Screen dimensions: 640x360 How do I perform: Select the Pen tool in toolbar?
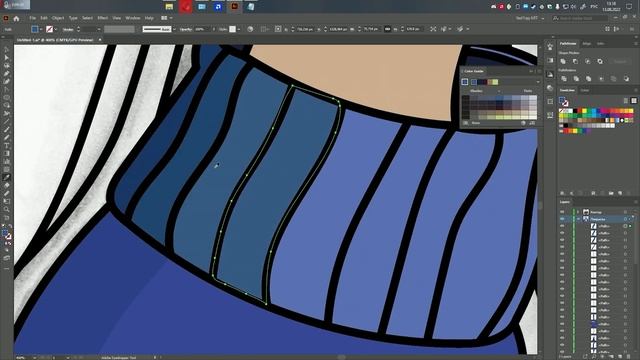(x=7, y=73)
